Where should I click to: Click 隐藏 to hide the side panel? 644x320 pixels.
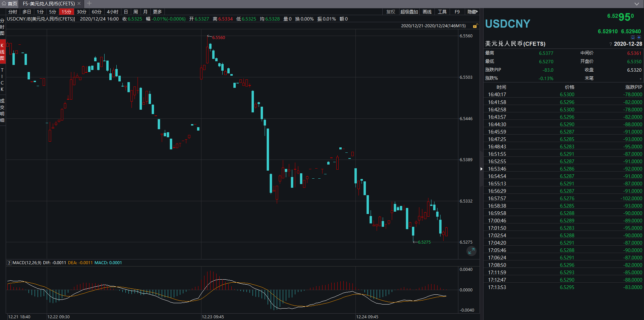[472, 12]
